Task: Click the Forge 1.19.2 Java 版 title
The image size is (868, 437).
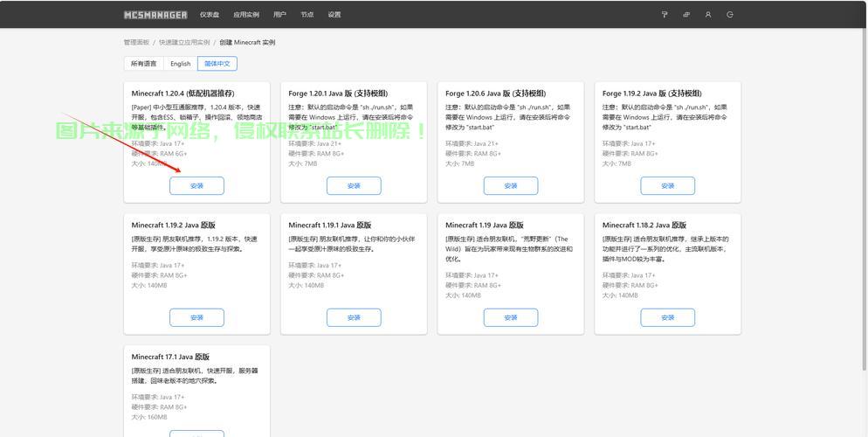Action: [651, 93]
